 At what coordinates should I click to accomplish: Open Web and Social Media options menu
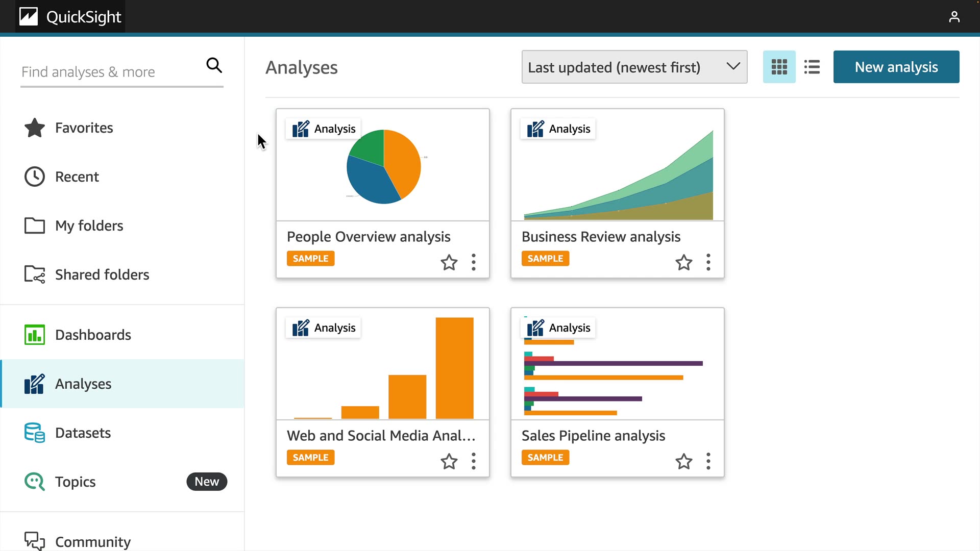pyautogui.click(x=474, y=461)
